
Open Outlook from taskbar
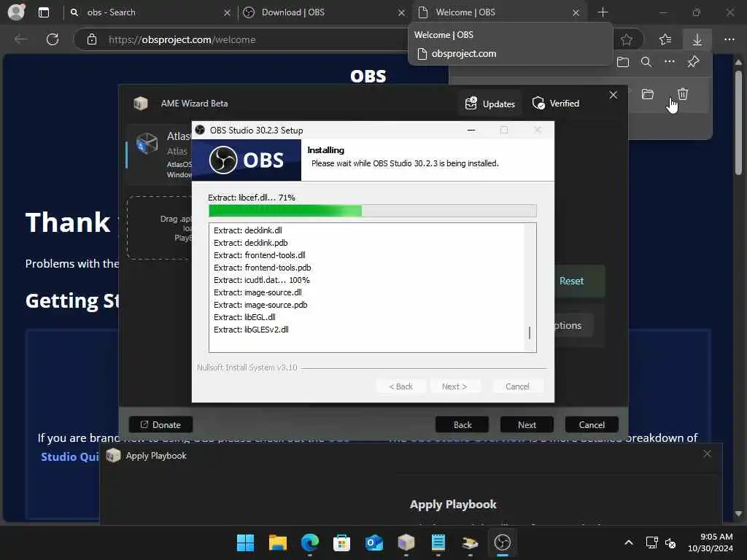click(374, 542)
